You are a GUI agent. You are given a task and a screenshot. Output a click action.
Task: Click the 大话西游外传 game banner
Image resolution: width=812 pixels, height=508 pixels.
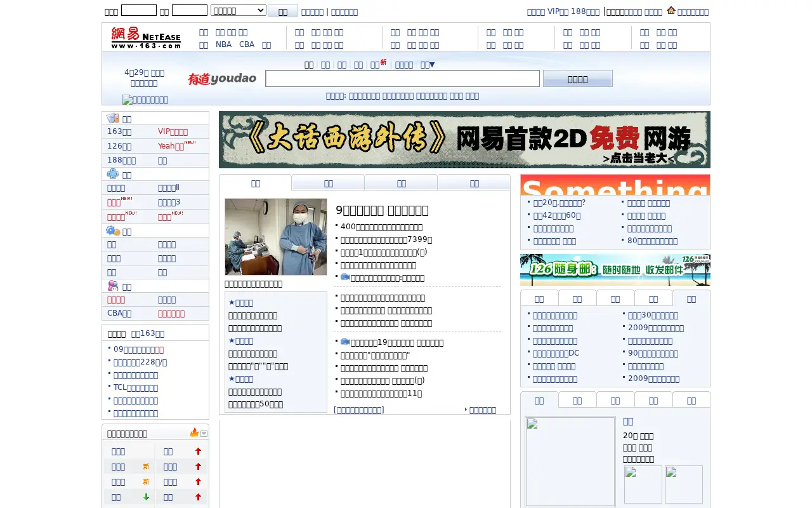(x=464, y=140)
